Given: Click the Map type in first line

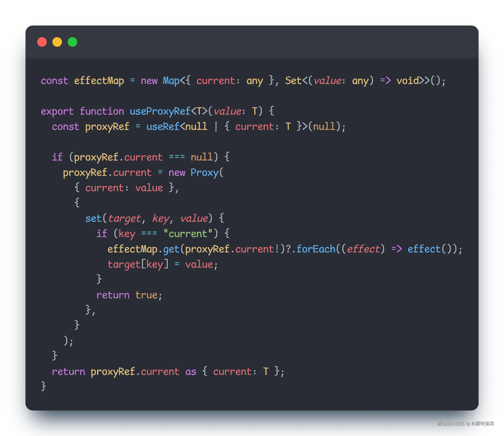Looking at the screenshot, I should (171, 81).
